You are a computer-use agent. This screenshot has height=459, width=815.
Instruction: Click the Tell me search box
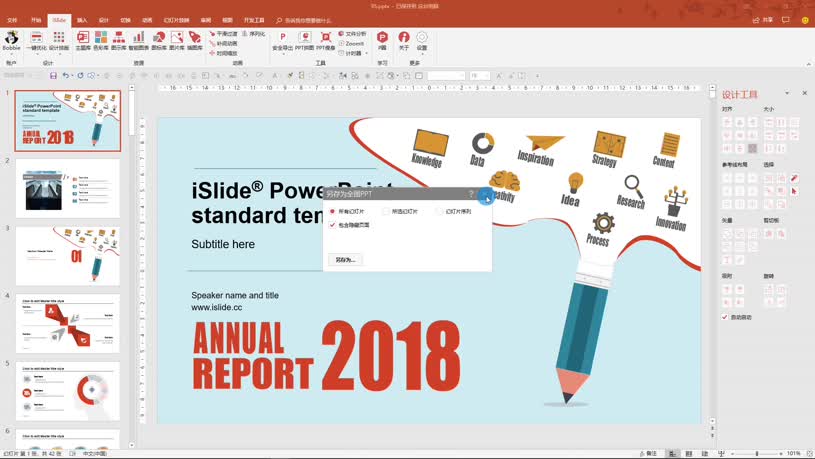304,20
